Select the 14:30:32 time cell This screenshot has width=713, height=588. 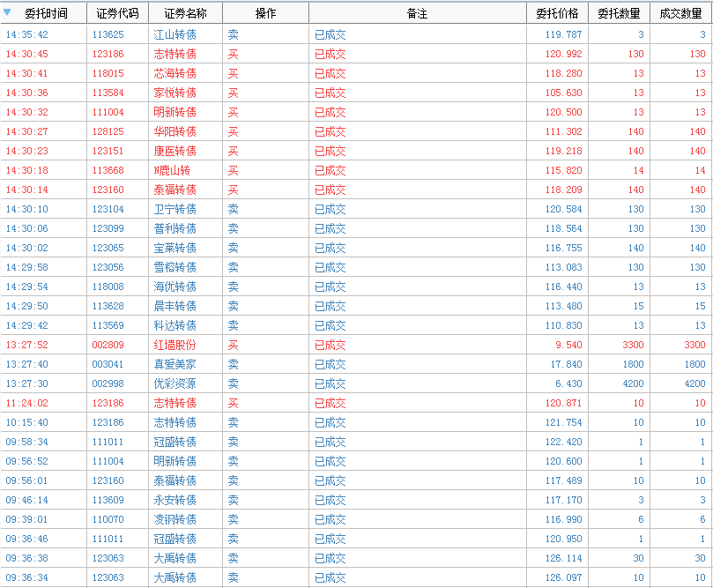click(26, 112)
